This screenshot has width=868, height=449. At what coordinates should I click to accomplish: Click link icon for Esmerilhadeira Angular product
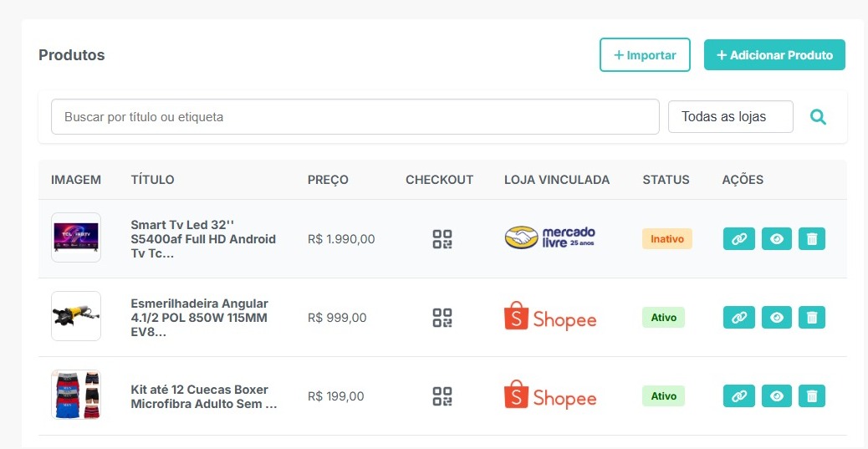coord(738,318)
